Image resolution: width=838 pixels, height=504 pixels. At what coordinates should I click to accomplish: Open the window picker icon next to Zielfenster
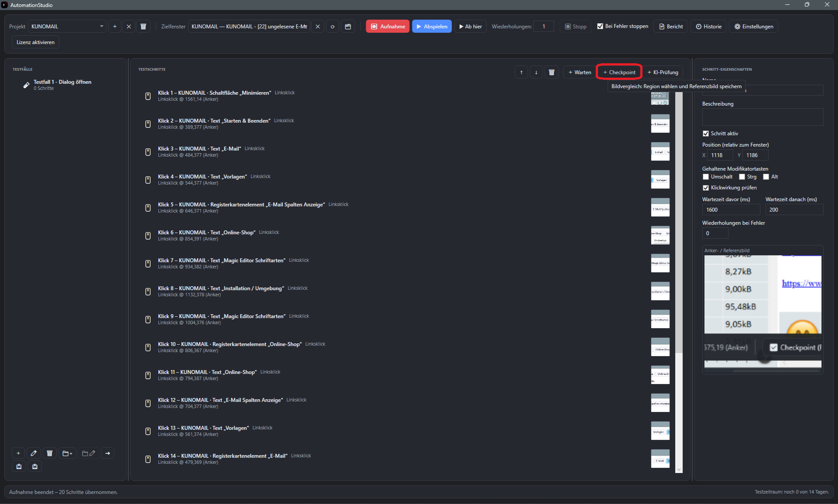coord(348,27)
